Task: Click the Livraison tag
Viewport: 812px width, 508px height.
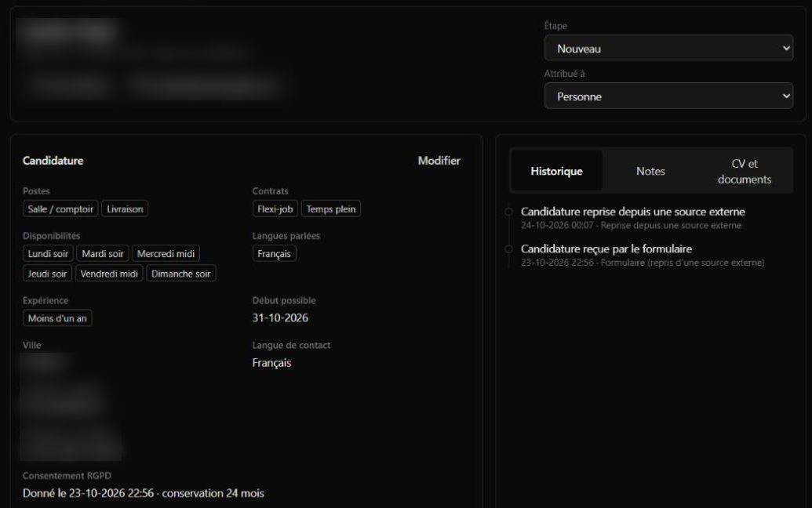Action: (125, 209)
